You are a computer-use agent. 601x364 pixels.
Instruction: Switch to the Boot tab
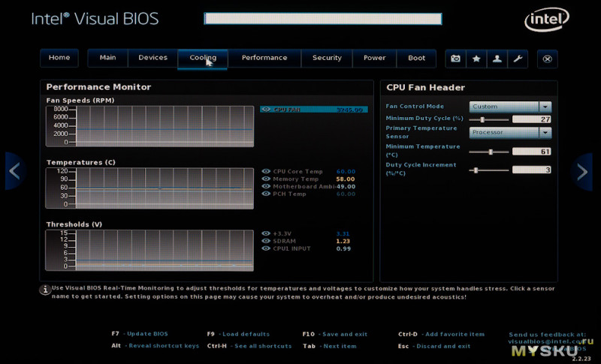pyautogui.click(x=416, y=58)
